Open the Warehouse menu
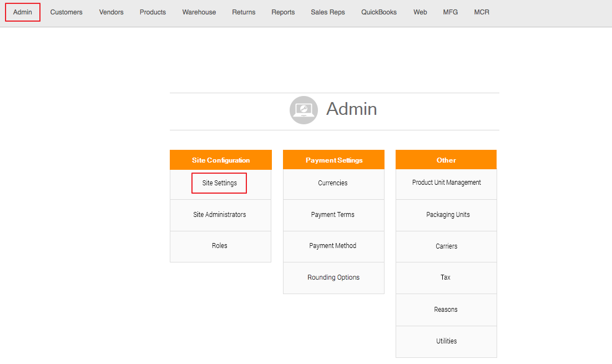The height and width of the screenshot is (364, 612). pyautogui.click(x=199, y=12)
